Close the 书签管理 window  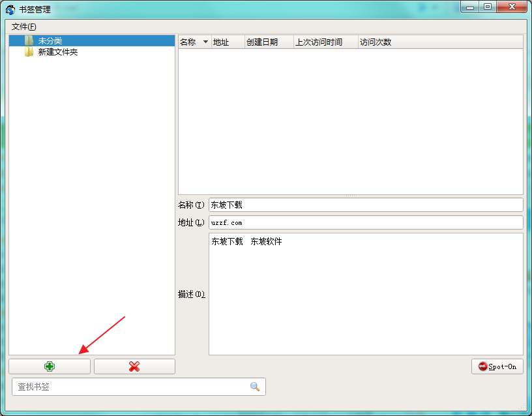pos(512,7)
